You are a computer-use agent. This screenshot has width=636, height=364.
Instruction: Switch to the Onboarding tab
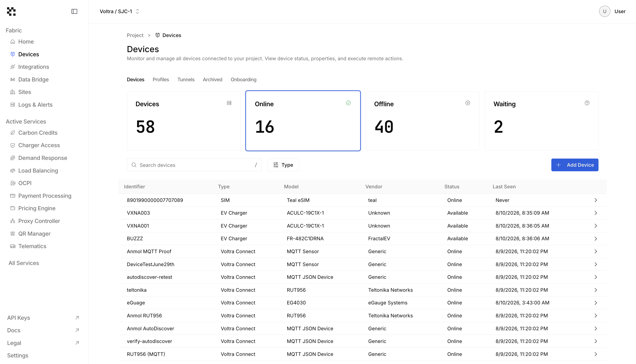pyautogui.click(x=243, y=80)
